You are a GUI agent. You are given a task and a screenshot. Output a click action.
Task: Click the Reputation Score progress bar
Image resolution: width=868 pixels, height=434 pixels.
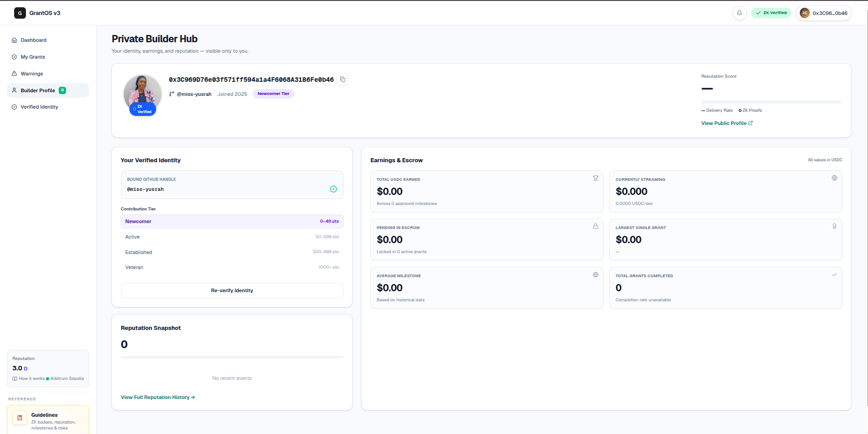coord(771,102)
